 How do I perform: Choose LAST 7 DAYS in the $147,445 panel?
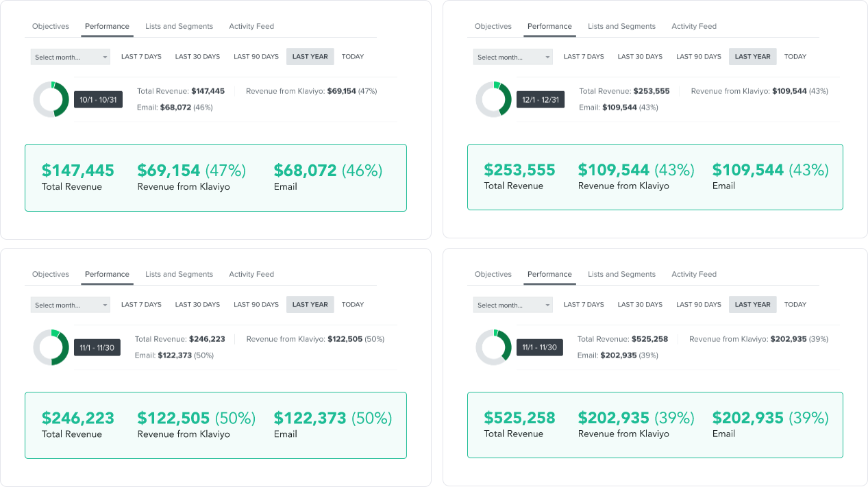coord(141,57)
